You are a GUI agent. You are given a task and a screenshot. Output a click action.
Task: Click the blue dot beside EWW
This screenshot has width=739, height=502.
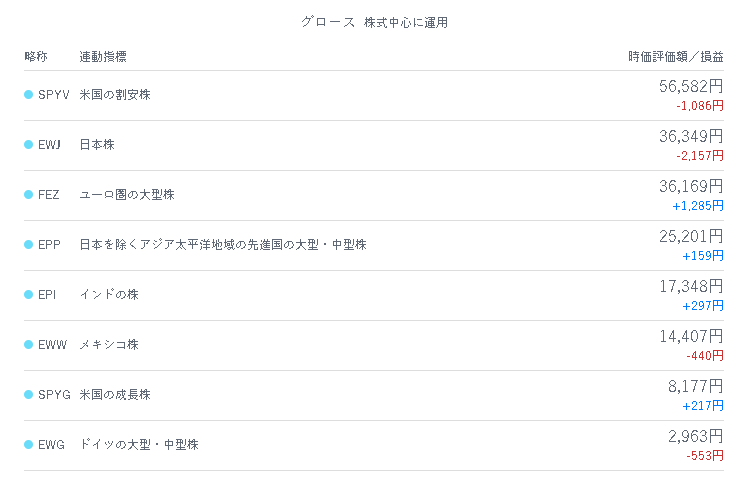click(x=28, y=345)
